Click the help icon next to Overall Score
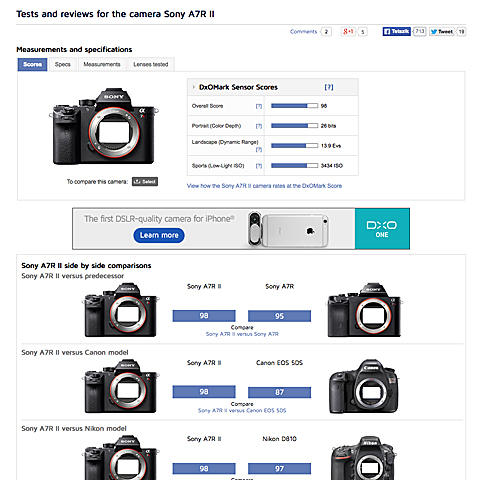The width and height of the screenshot is (480, 480). pos(259,106)
